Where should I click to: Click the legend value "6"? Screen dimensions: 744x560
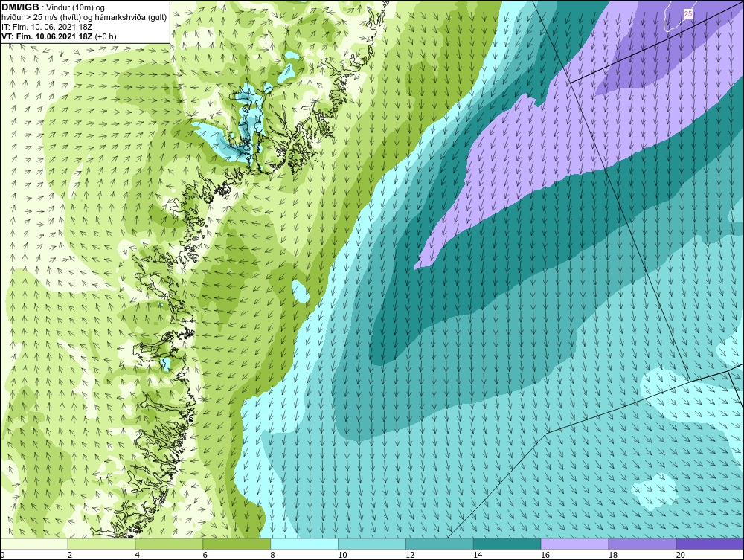[205, 555]
